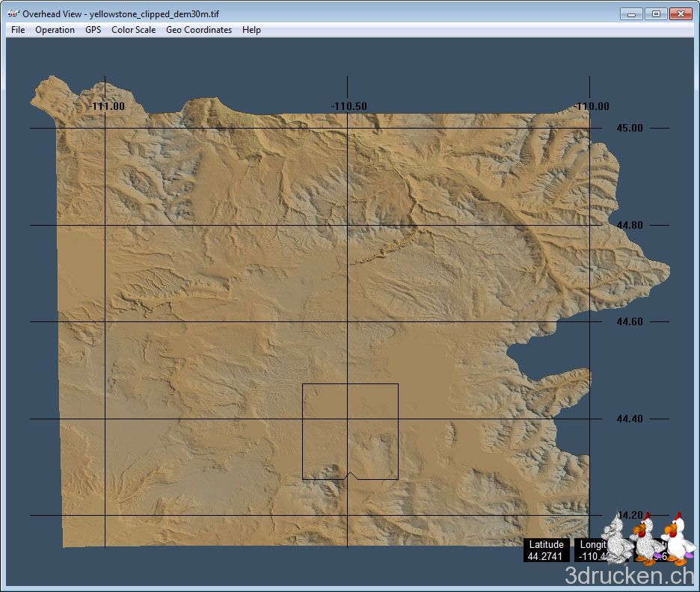
Task: Maximize the Overhead View window
Action: click(x=656, y=13)
